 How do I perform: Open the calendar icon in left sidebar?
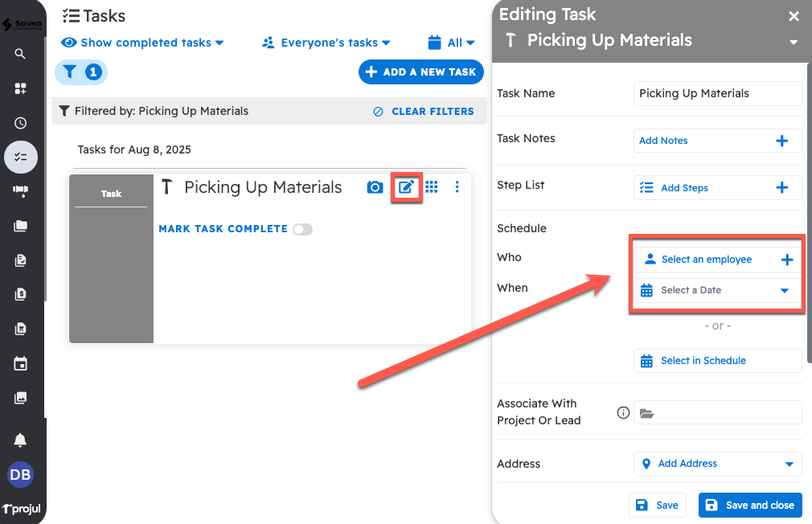pos(21,364)
